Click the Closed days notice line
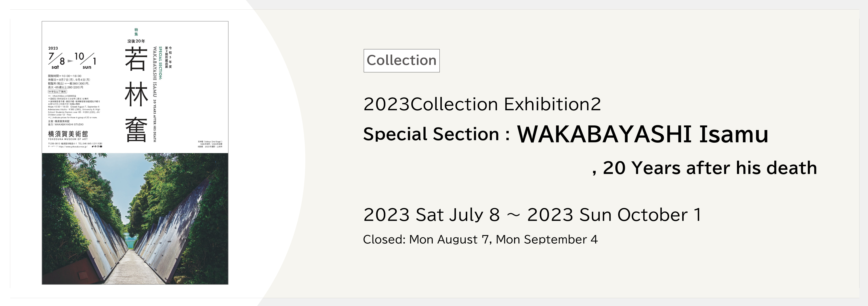The width and height of the screenshot is (868, 306). coord(480,239)
